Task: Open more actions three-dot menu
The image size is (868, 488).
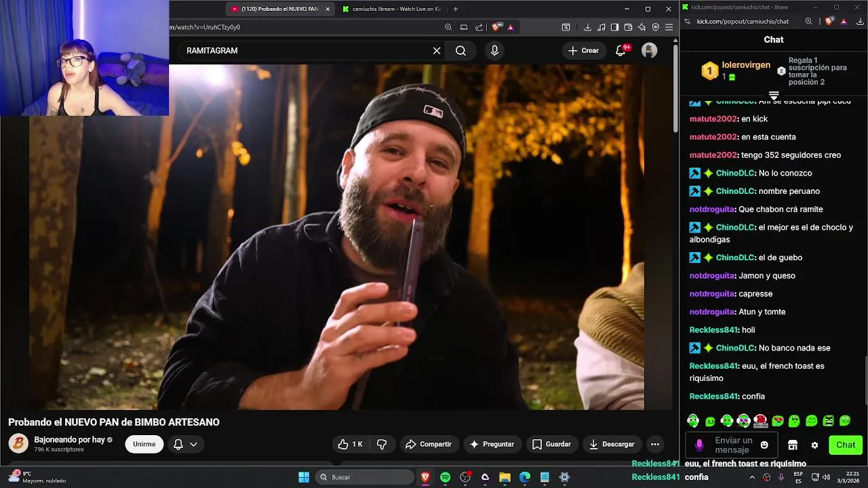Action: 655,445
